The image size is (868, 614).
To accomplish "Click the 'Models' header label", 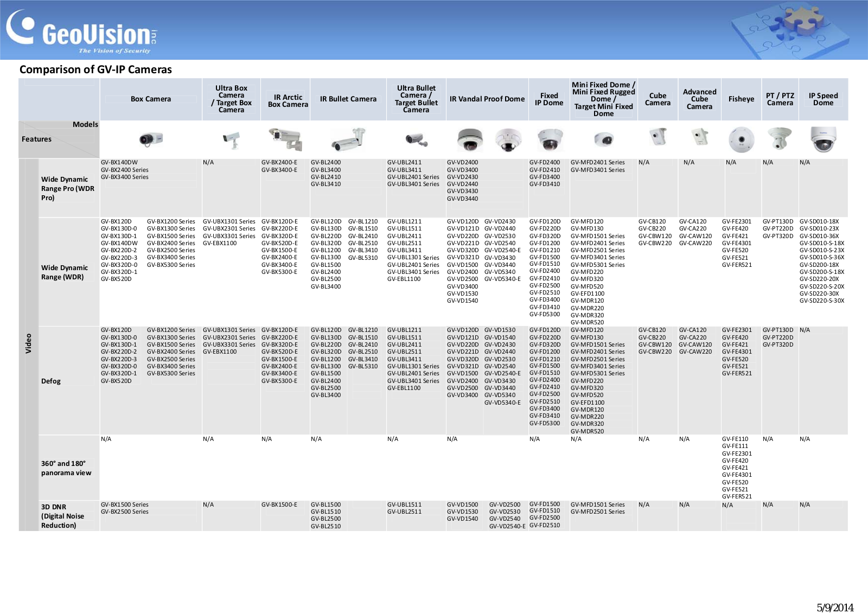I will [x=85, y=125].
